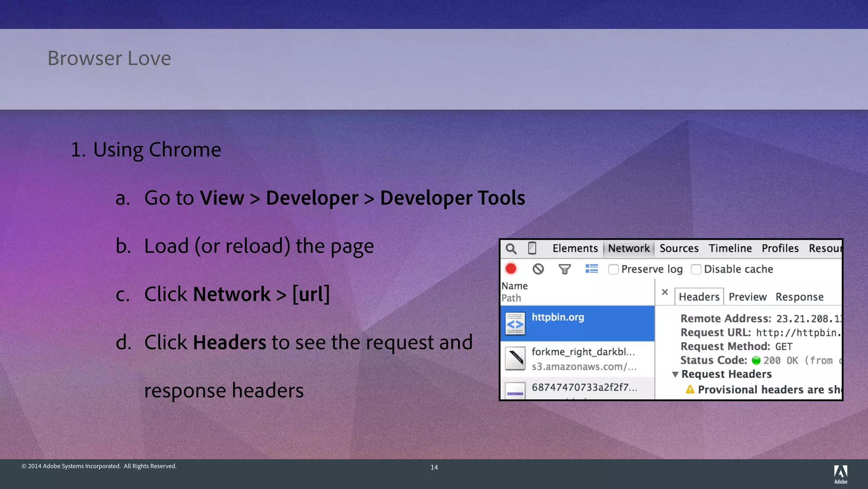868x489 pixels.
Task: Open the Network tab
Action: [629, 248]
